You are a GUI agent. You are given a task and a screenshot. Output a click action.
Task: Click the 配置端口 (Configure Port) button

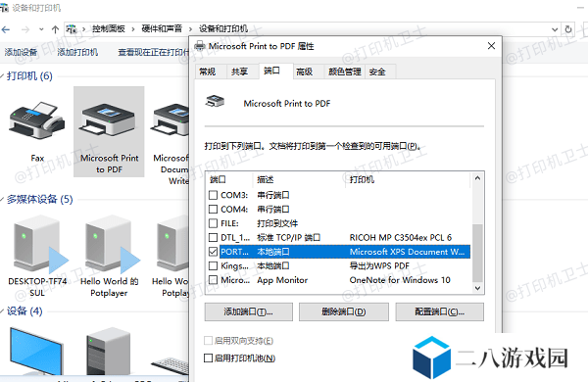point(439,311)
